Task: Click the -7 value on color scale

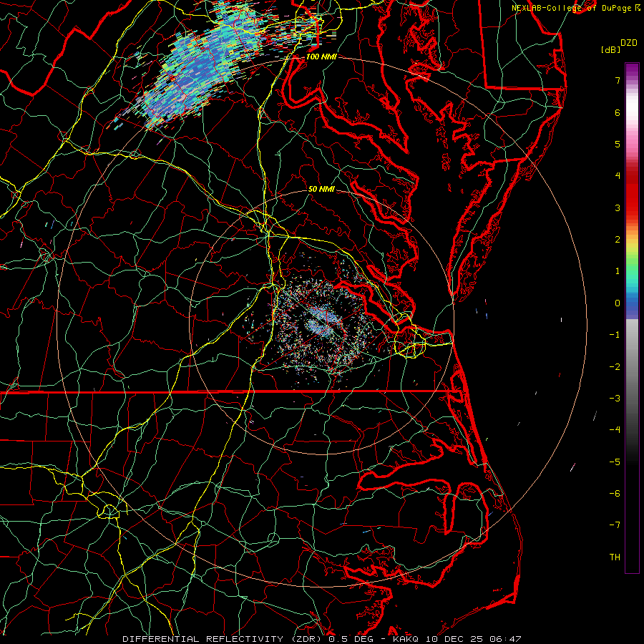Action: (x=615, y=525)
